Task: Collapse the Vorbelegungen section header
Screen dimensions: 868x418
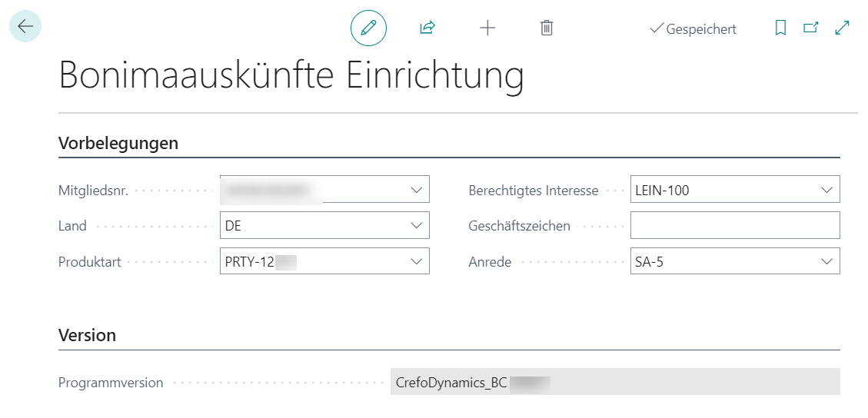Action: (118, 143)
